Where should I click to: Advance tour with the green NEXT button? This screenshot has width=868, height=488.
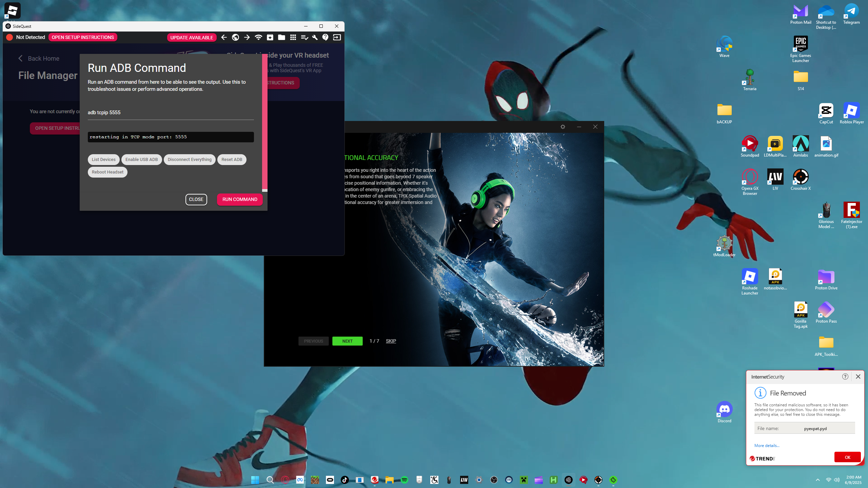pos(347,341)
